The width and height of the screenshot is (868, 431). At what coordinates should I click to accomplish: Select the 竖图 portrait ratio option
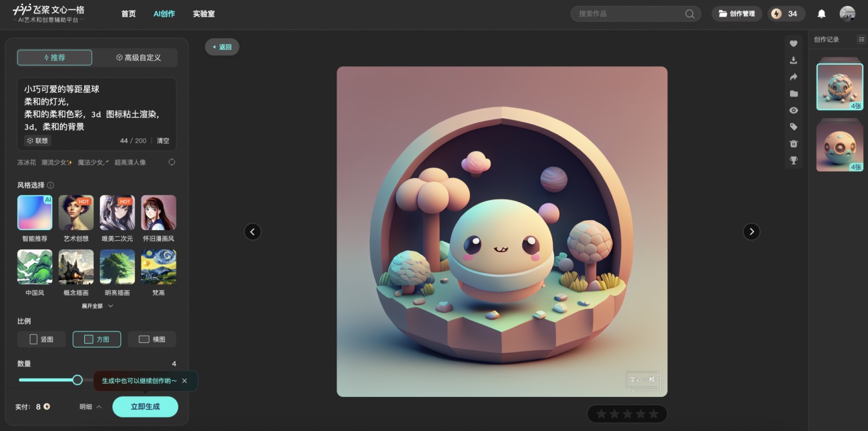[x=41, y=339]
